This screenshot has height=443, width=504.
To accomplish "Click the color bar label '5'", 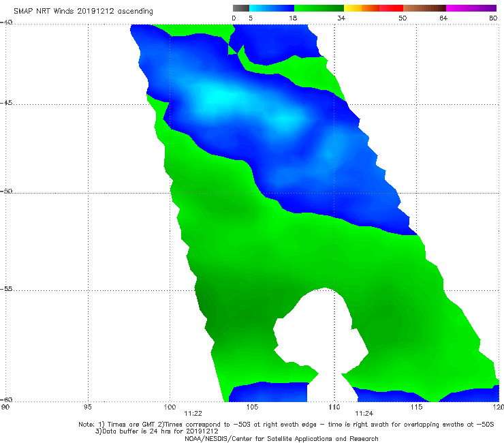I will point(251,18).
